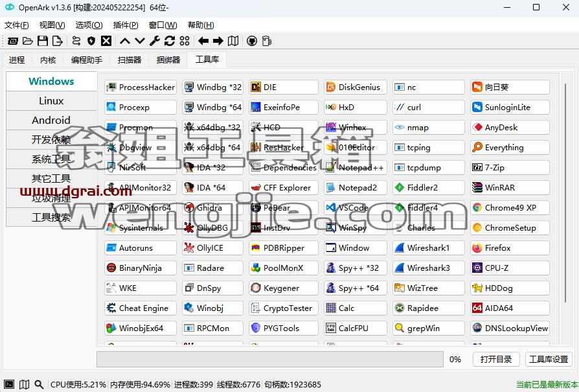This screenshot has height=392, width=579.
Task: Open Firefox from tool library
Action: click(510, 248)
